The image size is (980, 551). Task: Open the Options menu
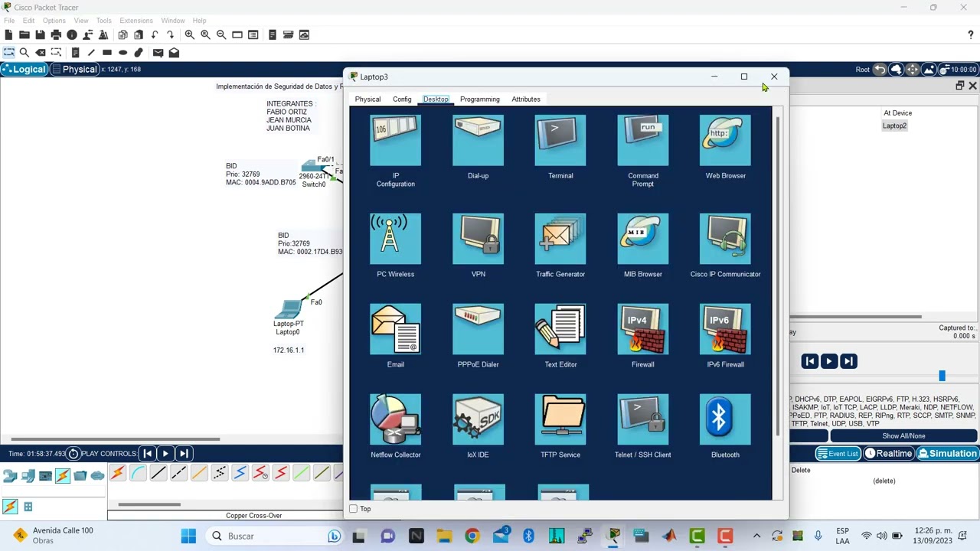[54, 21]
